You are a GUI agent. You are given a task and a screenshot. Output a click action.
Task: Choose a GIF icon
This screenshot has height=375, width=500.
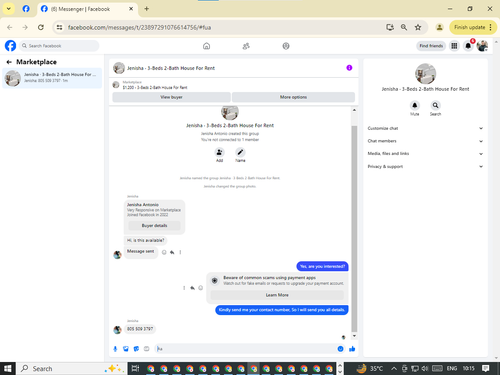pos(146,349)
